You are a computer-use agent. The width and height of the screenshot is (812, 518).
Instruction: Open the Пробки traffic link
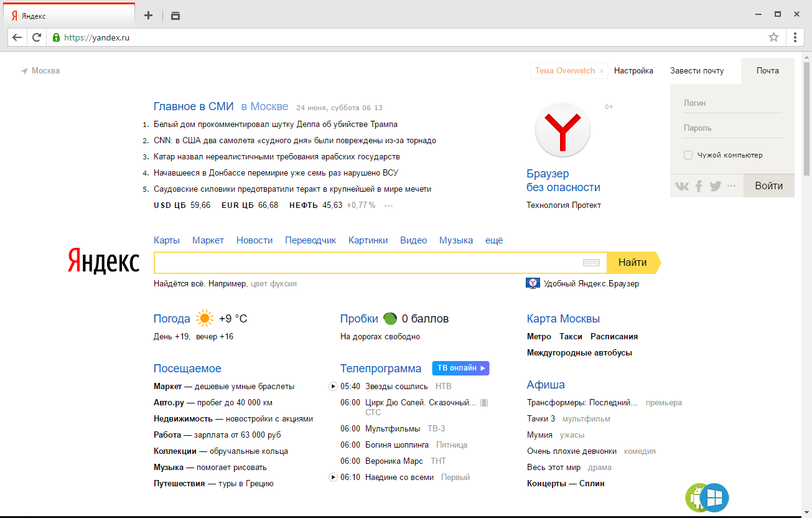[x=359, y=319]
